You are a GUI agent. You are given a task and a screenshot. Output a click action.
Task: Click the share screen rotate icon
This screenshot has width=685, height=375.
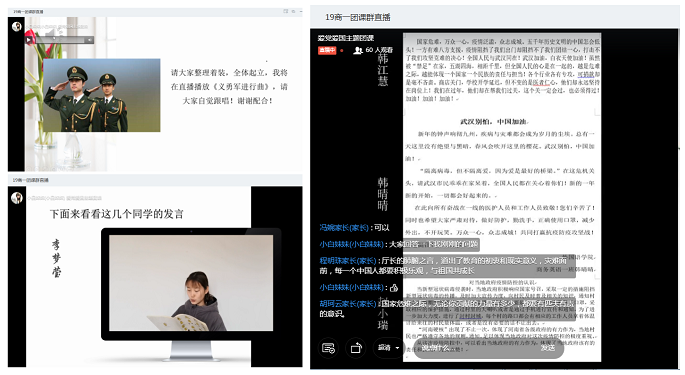click(x=356, y=348)
